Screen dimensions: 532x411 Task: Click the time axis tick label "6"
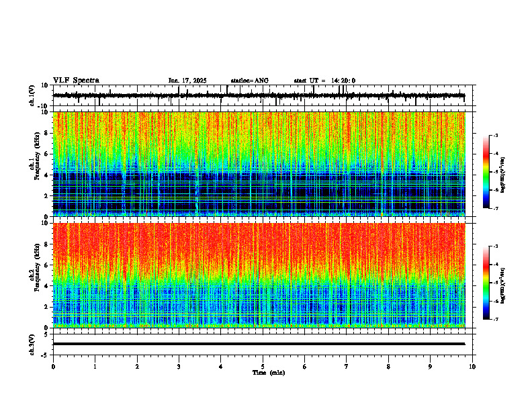305,367
